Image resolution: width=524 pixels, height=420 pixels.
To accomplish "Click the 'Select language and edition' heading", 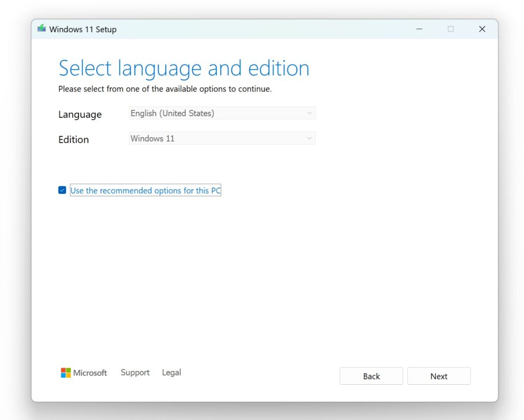I will 184,68.
